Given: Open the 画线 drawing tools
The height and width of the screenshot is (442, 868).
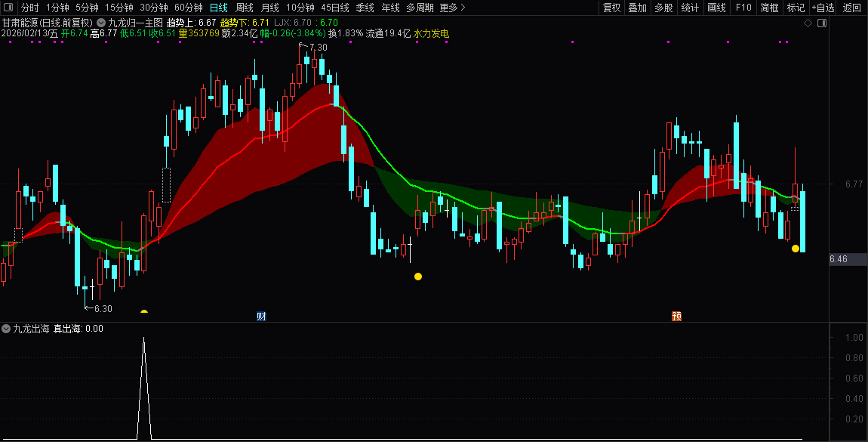Looking at the screenshot, I should click(716, 8).
